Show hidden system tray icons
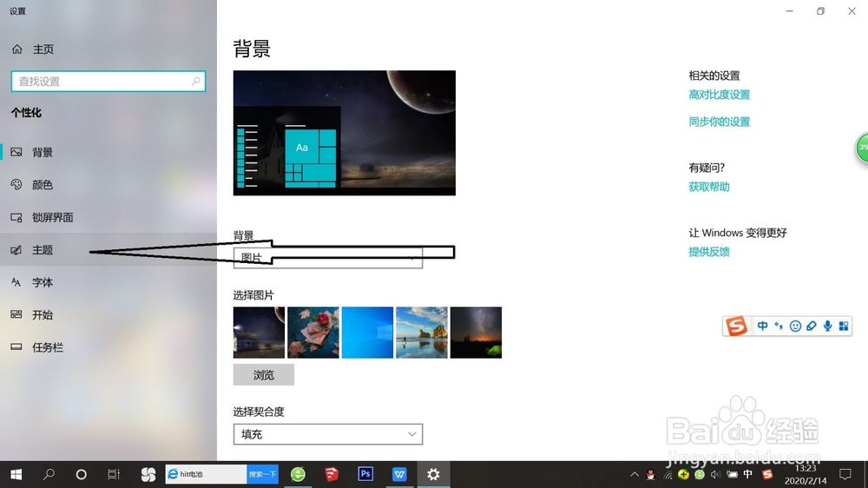 (x=635, y=475)
